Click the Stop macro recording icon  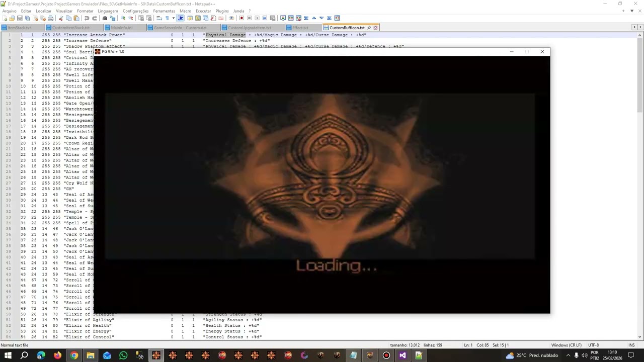tap(249, 19)
